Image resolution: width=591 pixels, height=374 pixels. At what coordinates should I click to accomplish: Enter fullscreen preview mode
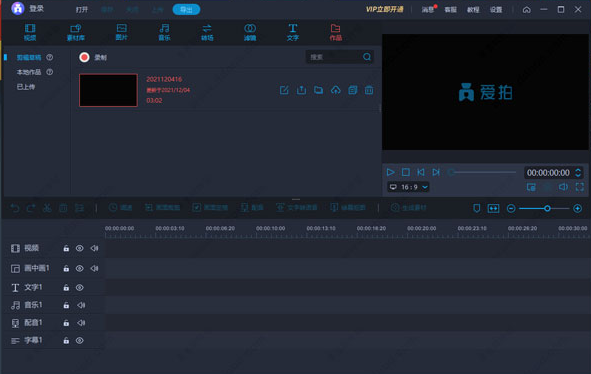[579, 187]
